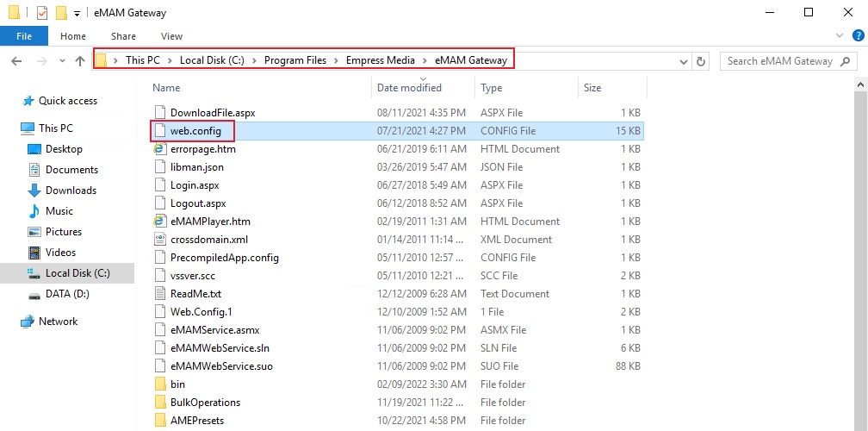Click the Quick access star icon

tap(28, 101)
